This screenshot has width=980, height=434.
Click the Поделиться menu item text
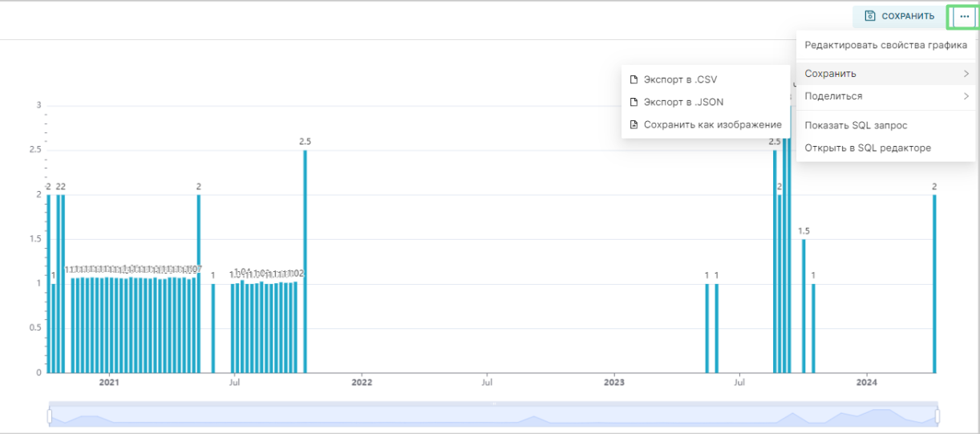click(x=833, y=96)
